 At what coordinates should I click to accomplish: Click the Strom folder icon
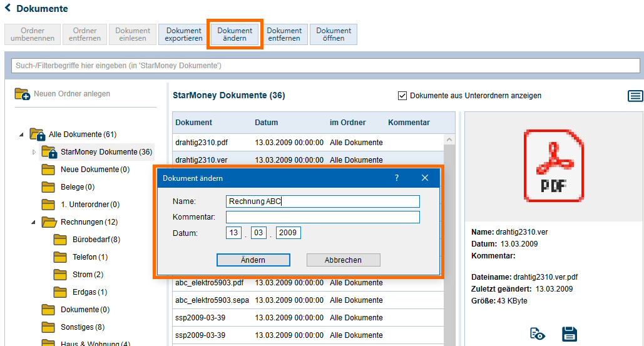[x=60, y=275]
